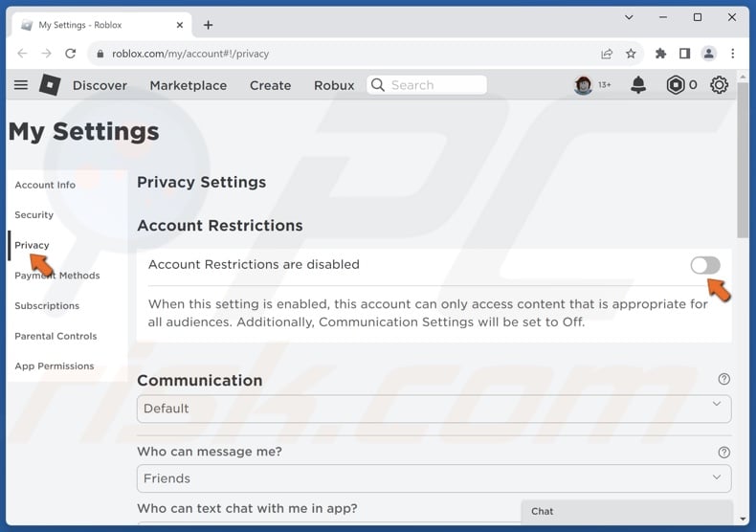Go to the Subscriptions tab
Image resolution: width=756 pixels, height=532 pixels.
point(47,306)
